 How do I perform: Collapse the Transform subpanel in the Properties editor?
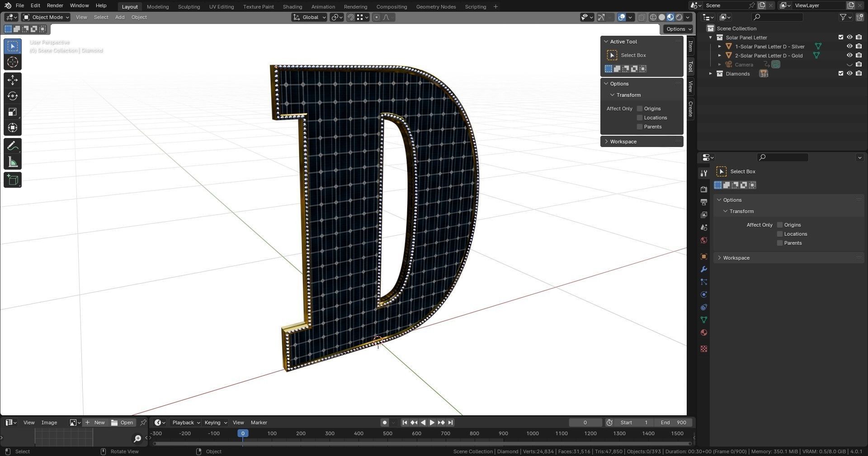(725, 211)
